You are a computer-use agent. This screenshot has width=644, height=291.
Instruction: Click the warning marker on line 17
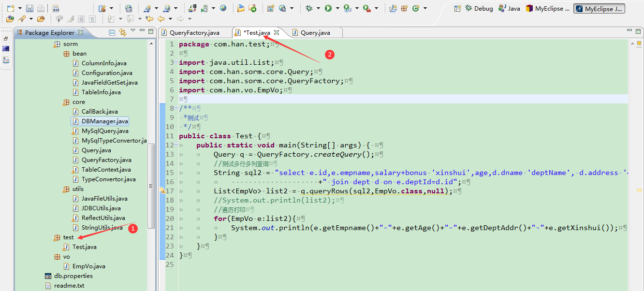click(162, 191)
